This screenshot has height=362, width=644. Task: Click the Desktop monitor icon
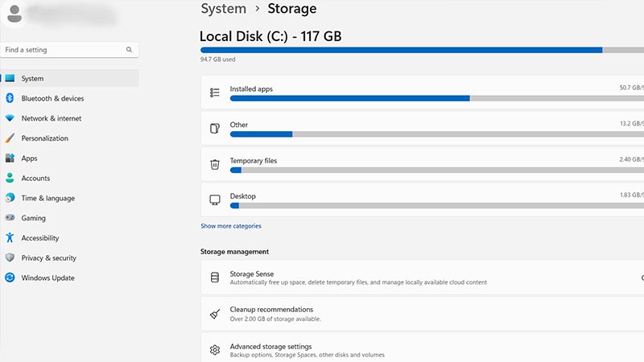click(215, 200)
